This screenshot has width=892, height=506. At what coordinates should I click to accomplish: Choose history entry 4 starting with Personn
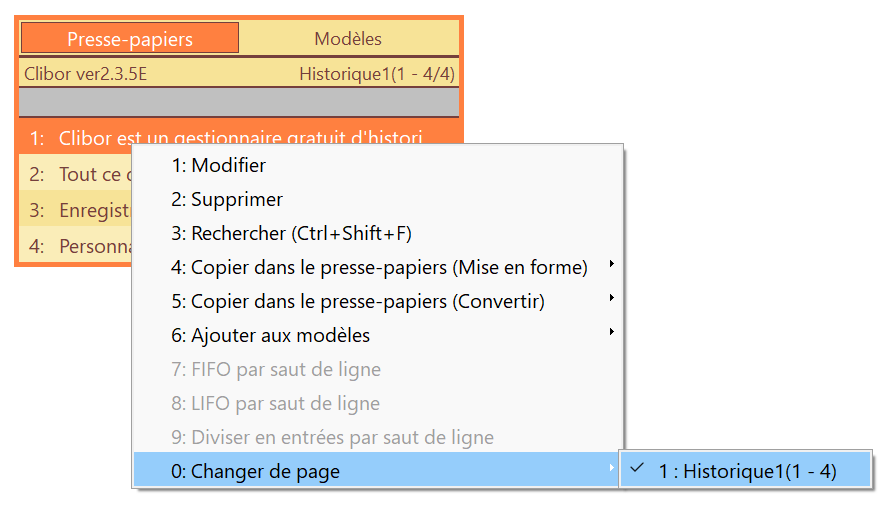[x=76, y=246]
